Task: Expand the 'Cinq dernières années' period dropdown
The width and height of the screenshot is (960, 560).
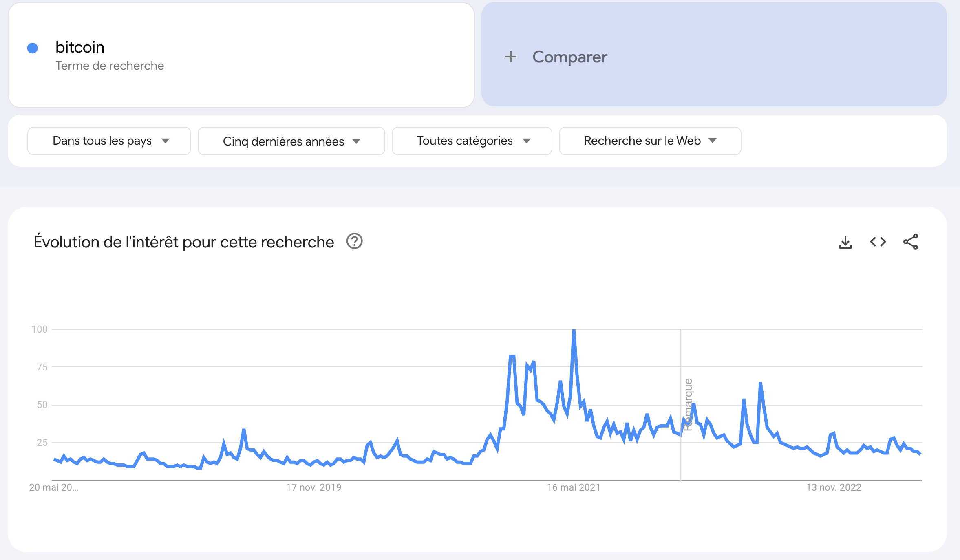Action: coord(291,141)
